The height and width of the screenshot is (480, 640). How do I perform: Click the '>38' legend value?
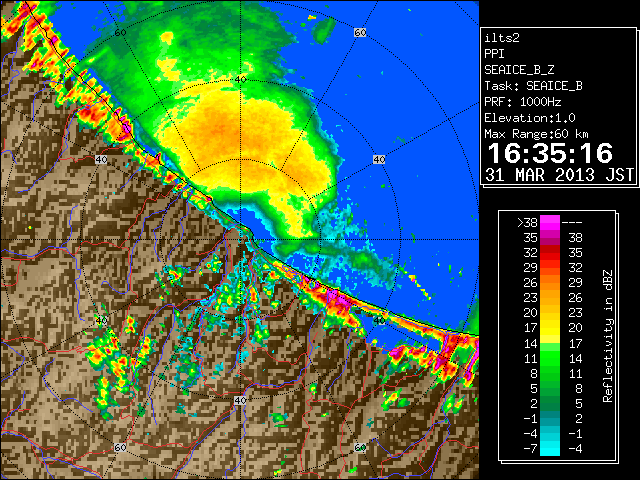(527, 223)
